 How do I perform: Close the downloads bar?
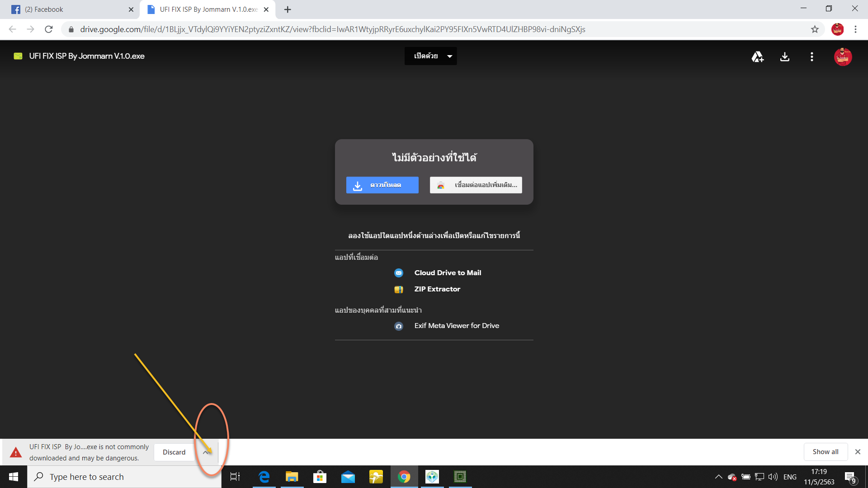pos(858,452)
